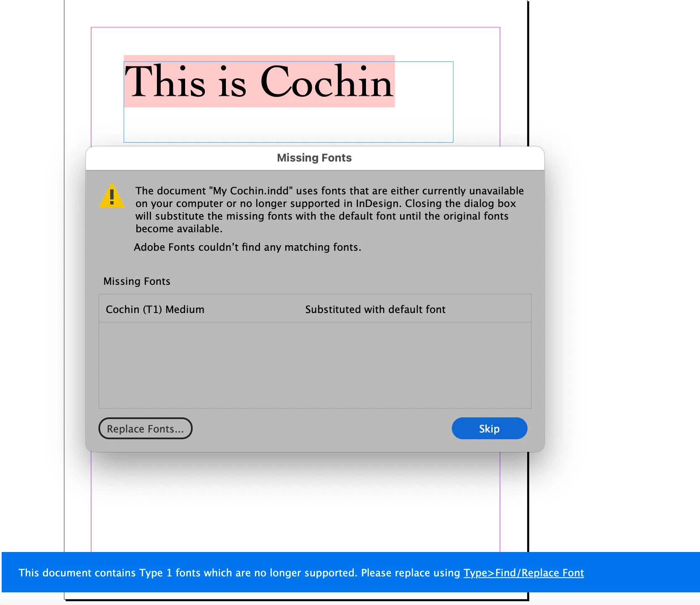Click the blue Skip button
The width and height of the screenshot is (700, 605).
pyautogui.click(x=489, y=428)
